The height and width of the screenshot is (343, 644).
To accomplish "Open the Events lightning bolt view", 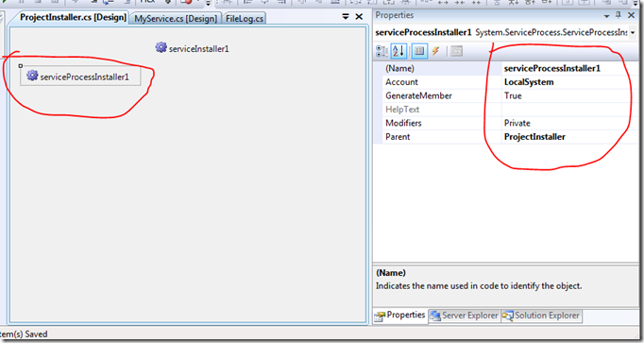I will click(x=436, y=51).
